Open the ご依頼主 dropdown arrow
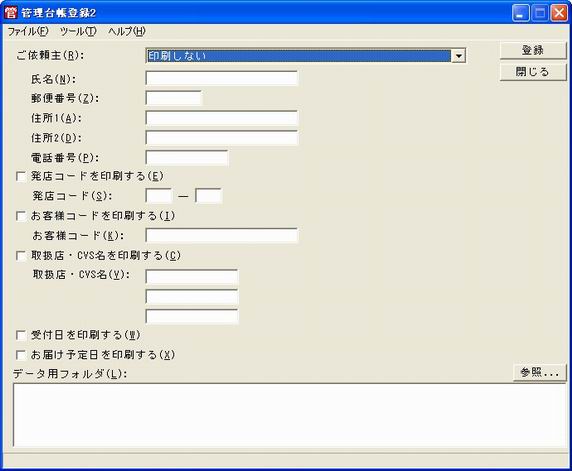The height and width of the screenshot is (471, 572). coord(458,56)
